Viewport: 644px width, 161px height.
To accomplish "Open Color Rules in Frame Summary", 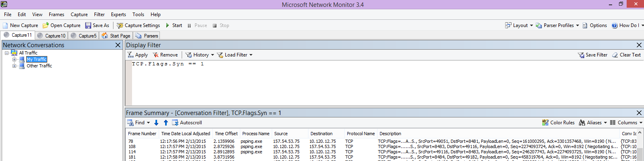I will pos(558,123).
